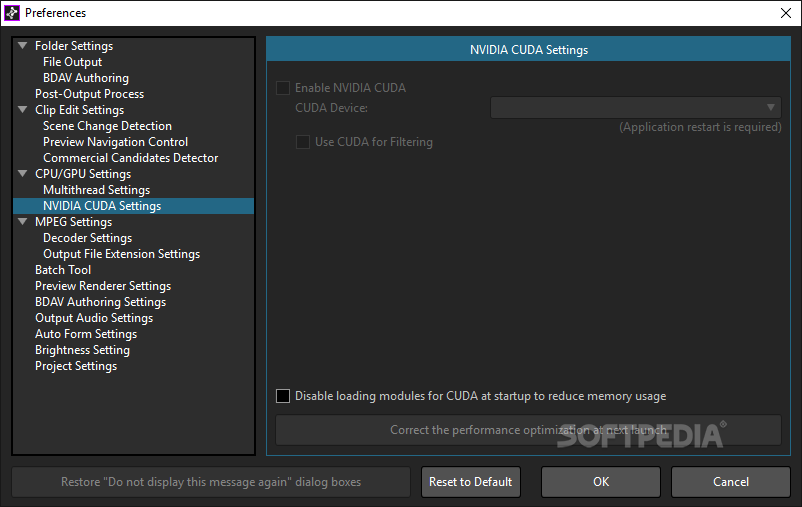This screenshot has width=802, height=507.
Task: Check Disable loading modules for CUDA at startup
Action: tap(283, 396)
